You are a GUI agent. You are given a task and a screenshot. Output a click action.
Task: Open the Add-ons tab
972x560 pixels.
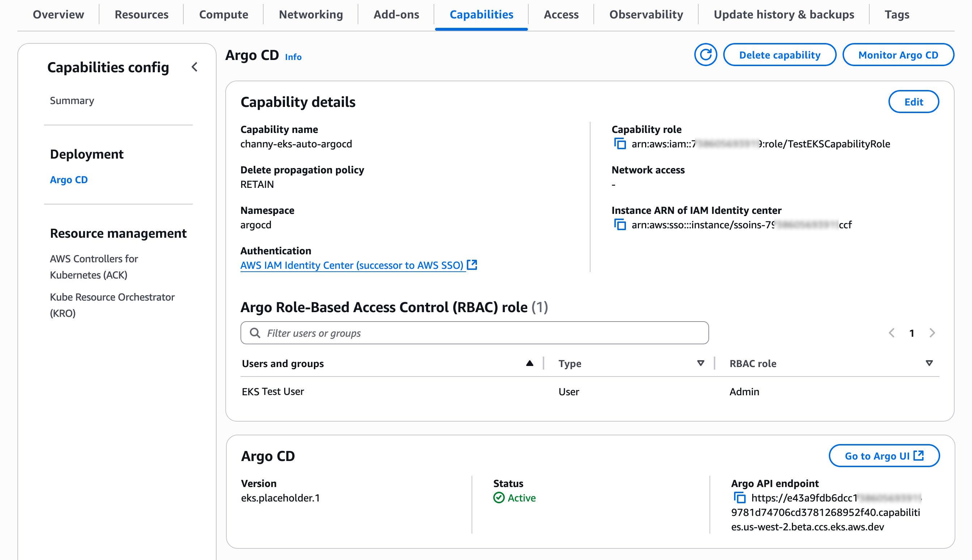tap(396, 14)
